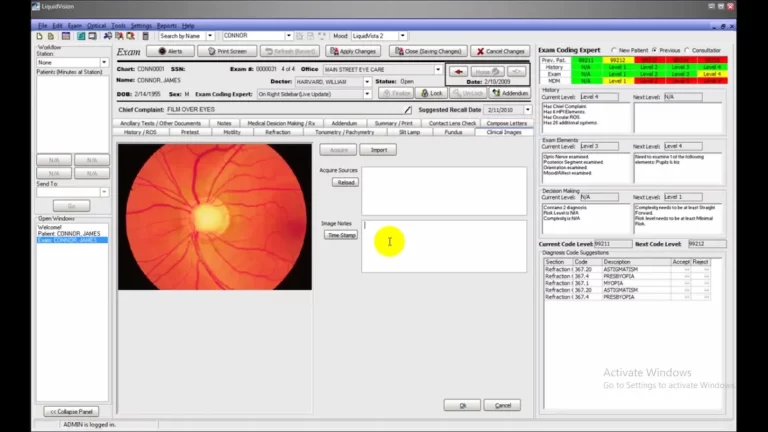Click the greyed Refresh (Revert) button

tap(290, 51)
